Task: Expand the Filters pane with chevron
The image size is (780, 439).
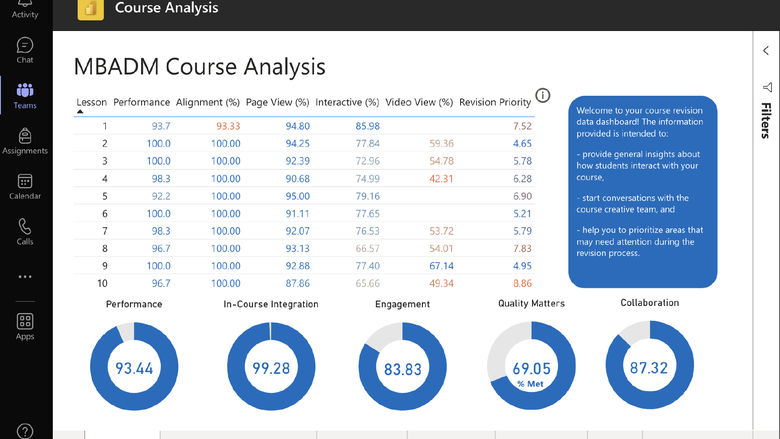Action: (x=766, y=50)
